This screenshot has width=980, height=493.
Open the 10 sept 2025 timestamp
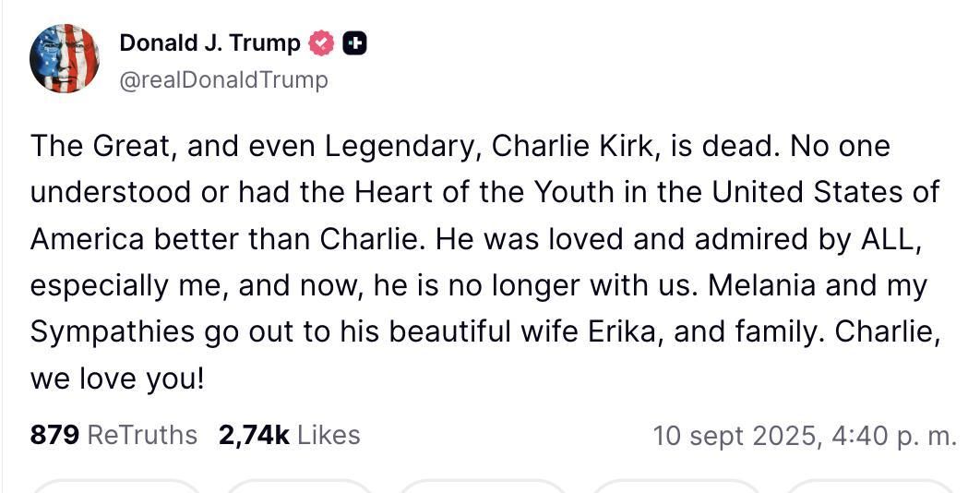pyautogui.click(x=805, y=435)
